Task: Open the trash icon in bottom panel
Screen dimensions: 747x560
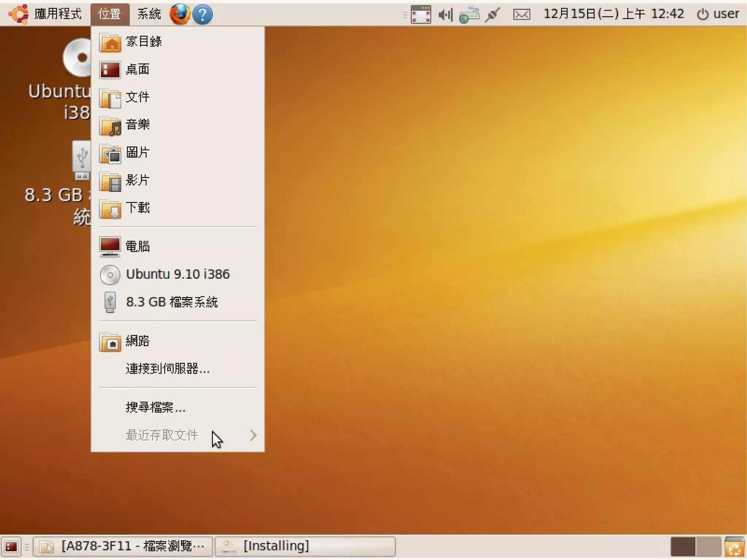Action: tap(735, 547)
